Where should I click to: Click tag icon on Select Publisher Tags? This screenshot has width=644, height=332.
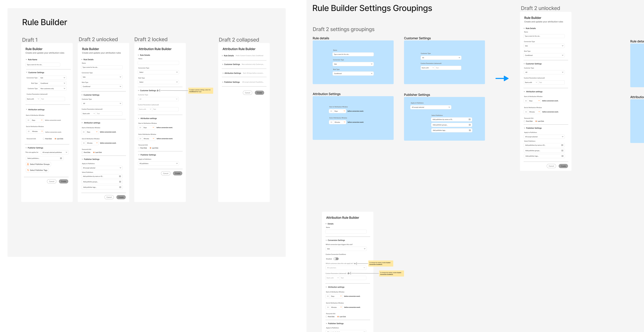(x=28, y=170)
